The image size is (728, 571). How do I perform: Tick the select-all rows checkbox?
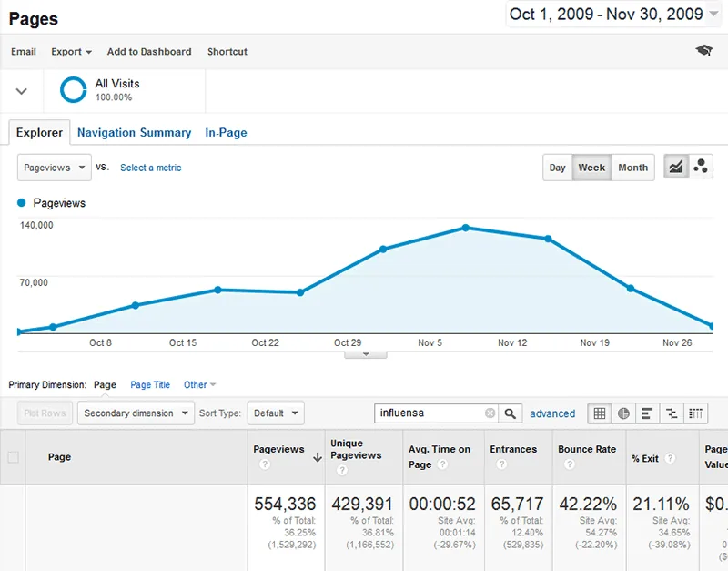point(13,457)
